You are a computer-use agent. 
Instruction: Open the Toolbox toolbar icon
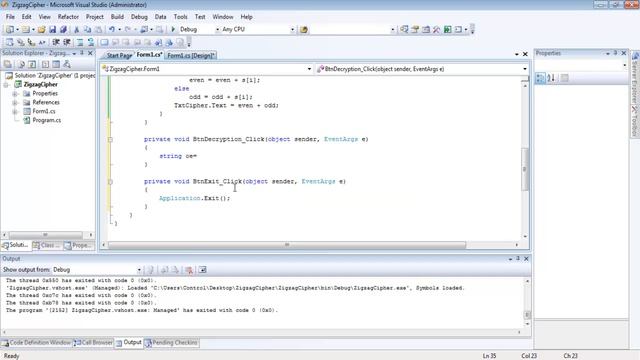coord(437,29)
